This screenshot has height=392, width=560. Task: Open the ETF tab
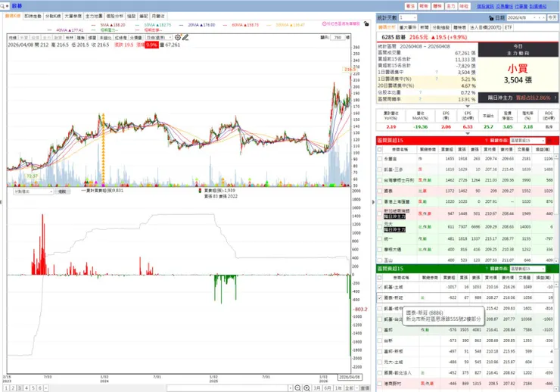pos(509,27)
